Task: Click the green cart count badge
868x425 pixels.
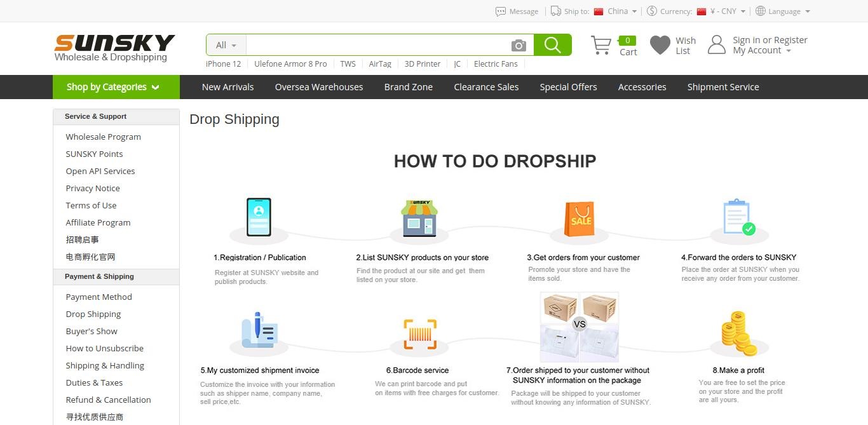Action: point(627,41)
